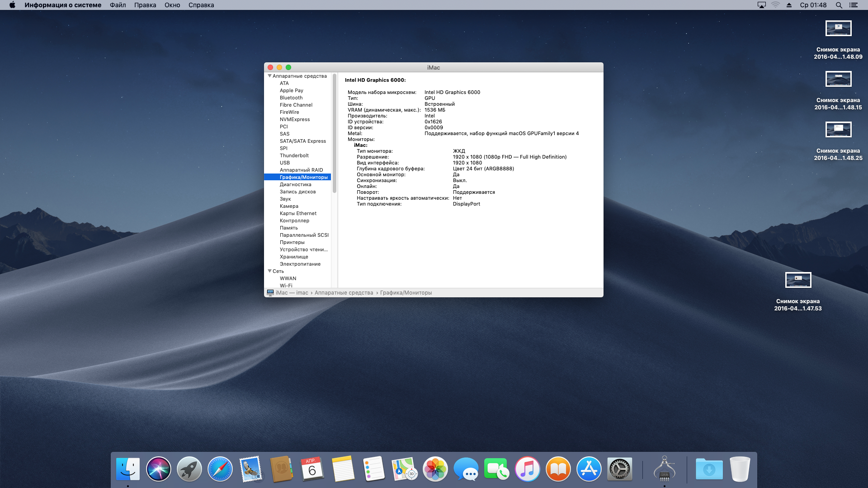Viewport: 868px width, 488px height.
Task: Select Bluetooth in sidebar
Action: (x=297, y=98)
